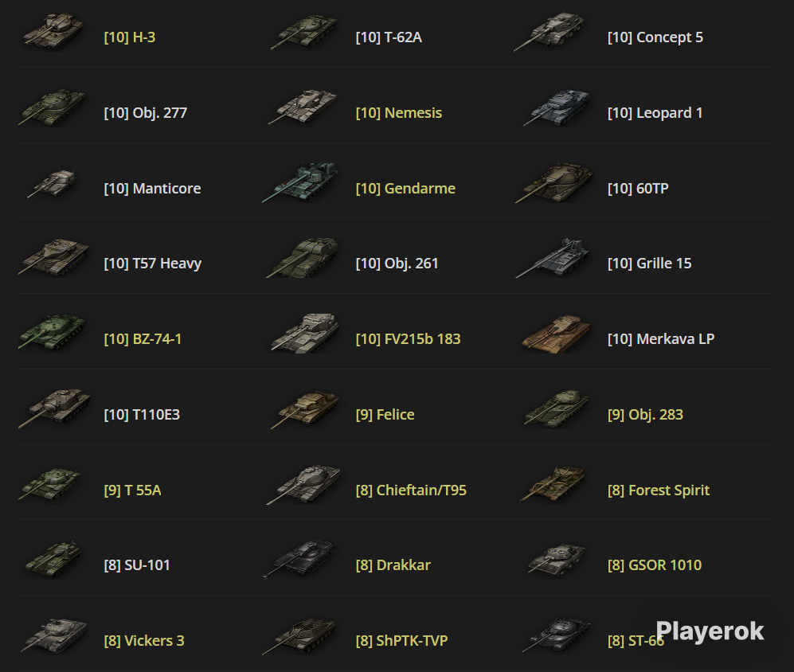The height and width of the screenshot is (672, 794).
Task: Select the Leopard 1 tank image
Action: pos(557,107)
